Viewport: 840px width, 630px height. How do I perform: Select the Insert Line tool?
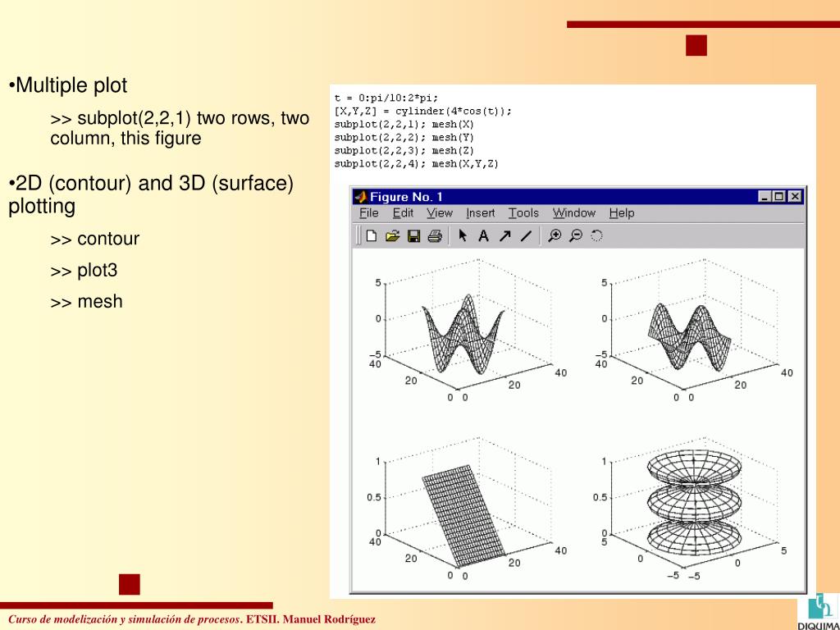(526, 235)
